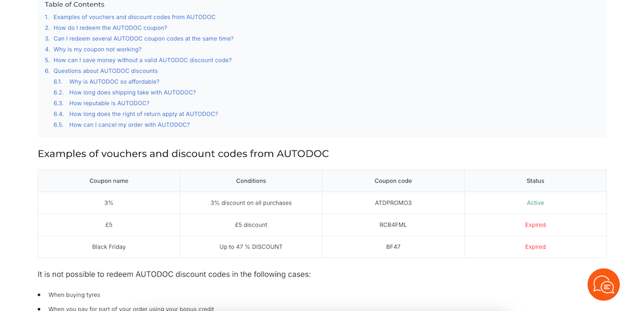Go to 'Questions about AUTODOC discounts' section
This screenshot has width=644, height=311.
pos(106,71)
